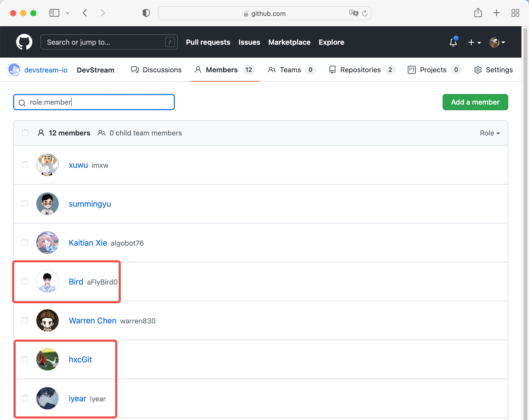Click the GitHub Octocat logo
Image resolution: width=529 pixels, height=420 pixels.
pyautogui.click(x=24, y=42)
